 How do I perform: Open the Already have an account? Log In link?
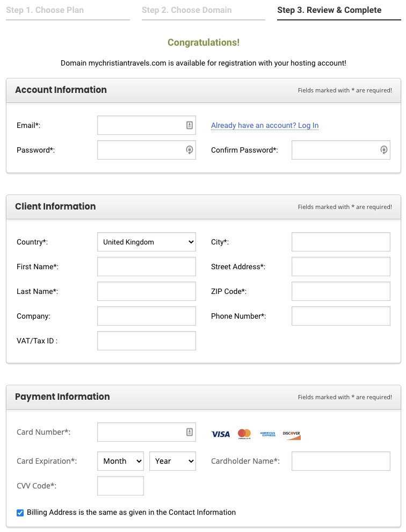[x=265, y=126]
